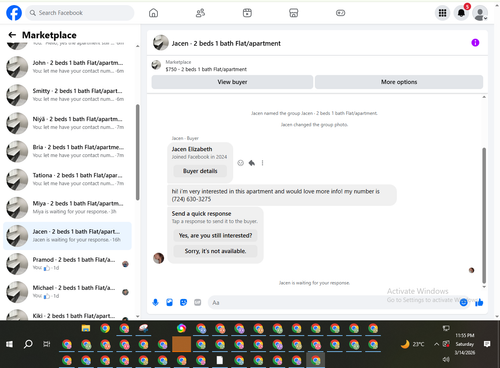Open Kiki's 2 beds conversation

[x=68, y=315]
